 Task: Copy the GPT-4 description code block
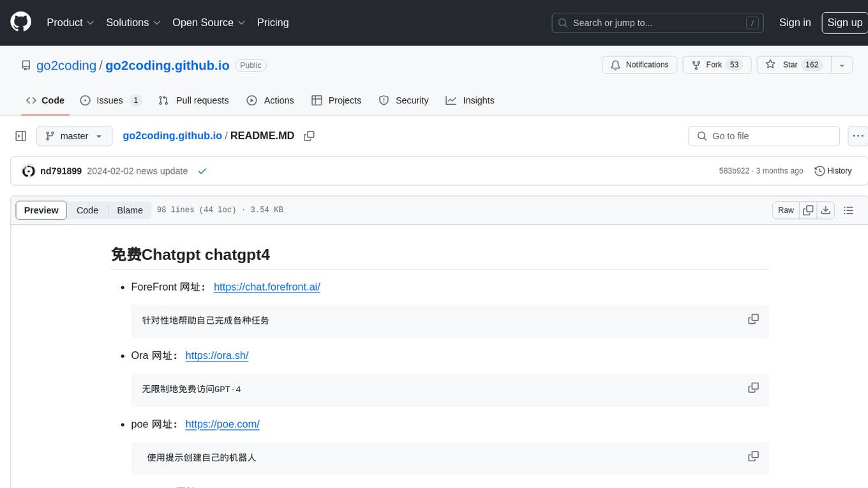753,388
